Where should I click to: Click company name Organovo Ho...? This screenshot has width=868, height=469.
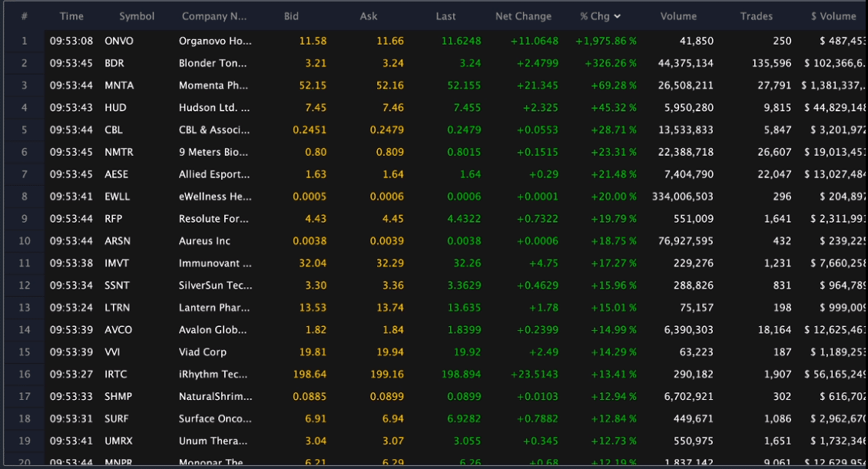[x=215, y=41]
